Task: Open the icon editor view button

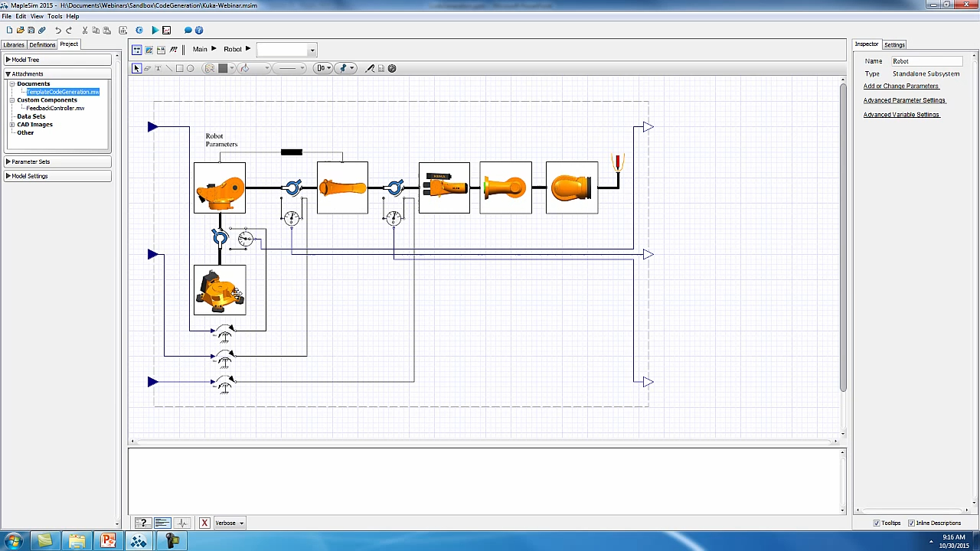Action: [x=149, y=50]
